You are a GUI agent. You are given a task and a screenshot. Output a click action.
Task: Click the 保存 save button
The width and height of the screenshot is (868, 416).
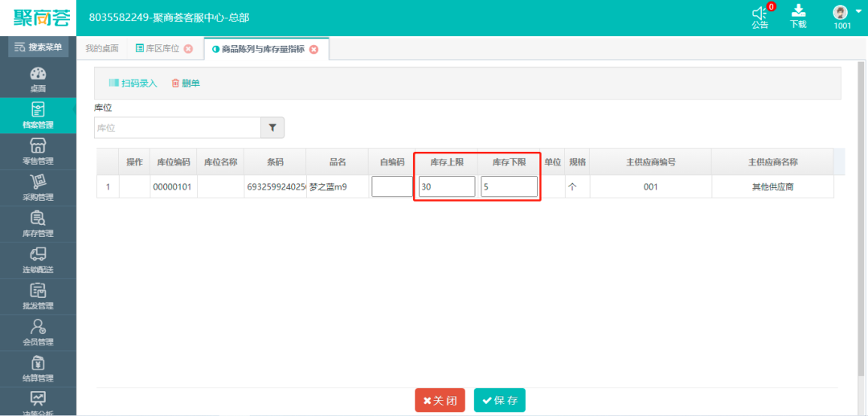coord(499,400)
